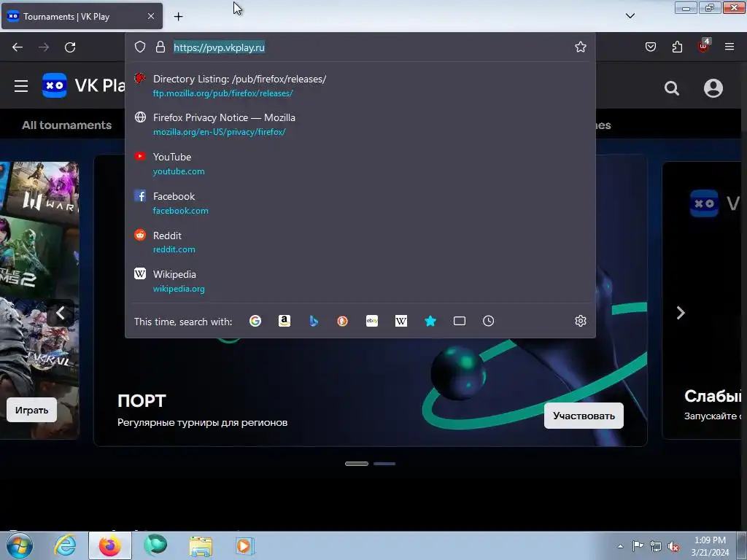
Task: Open VK Play site search
Action: (x=672, y=88)
